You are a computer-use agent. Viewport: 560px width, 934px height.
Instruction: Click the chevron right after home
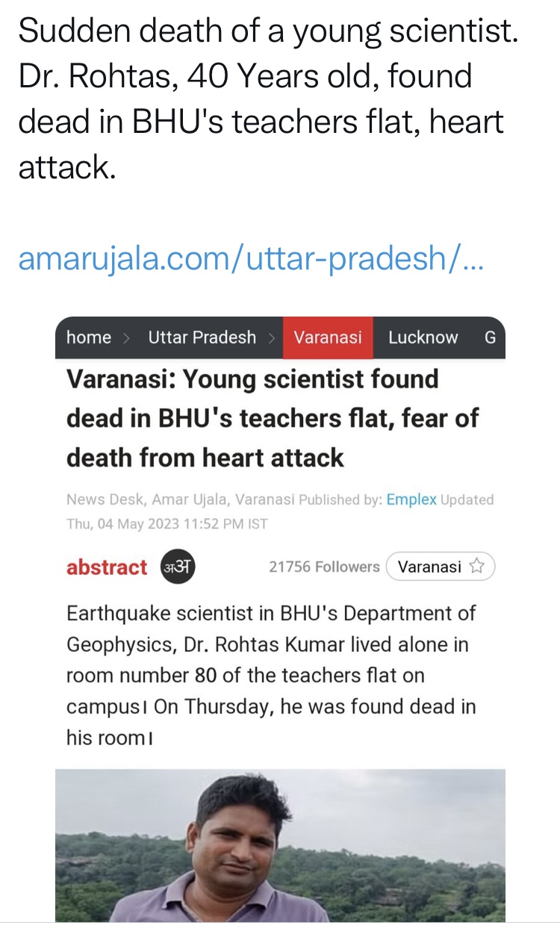pos(127,338)
